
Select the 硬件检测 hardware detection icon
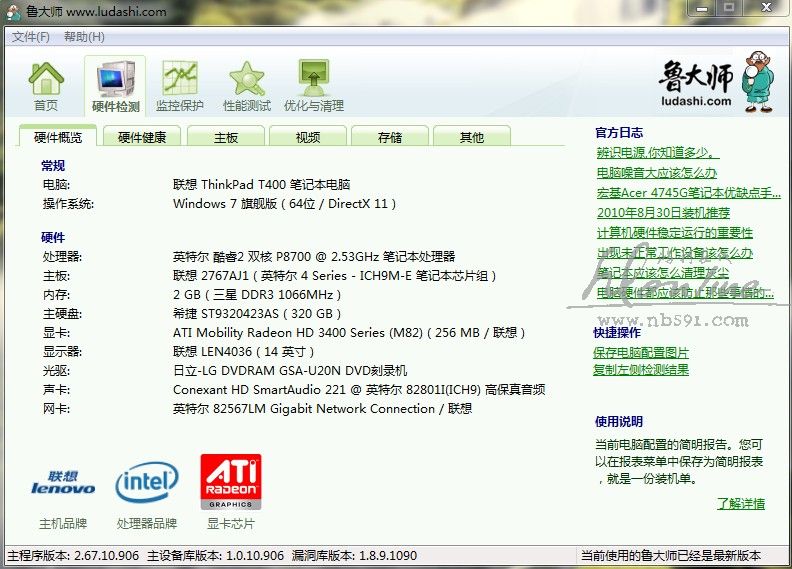[x=115, y=84]
